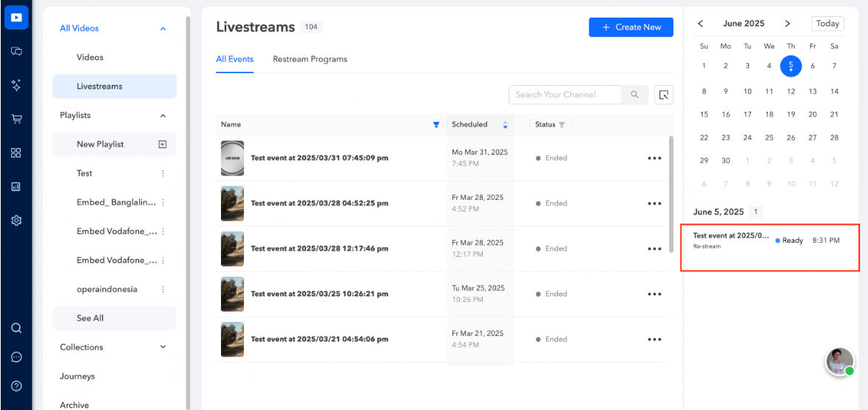
Task: Open options menu for operaindonesia playlist
Action: (x=163, y=289)
